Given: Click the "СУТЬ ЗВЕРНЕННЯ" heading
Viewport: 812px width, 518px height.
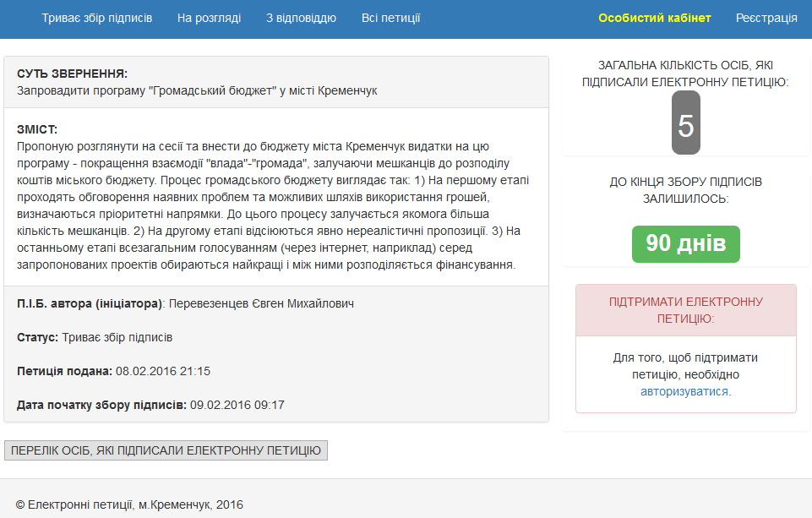Looking at the screenshot, I should [x=72, y=74].
